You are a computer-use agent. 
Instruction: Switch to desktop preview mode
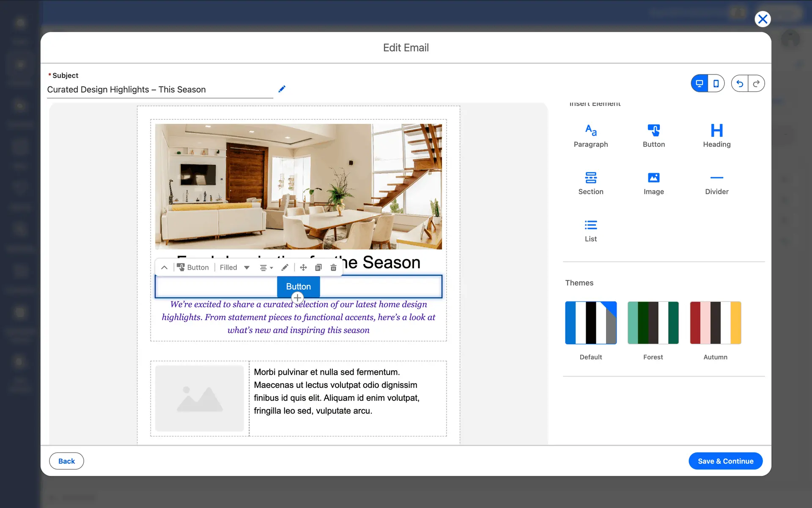point(700,83)
